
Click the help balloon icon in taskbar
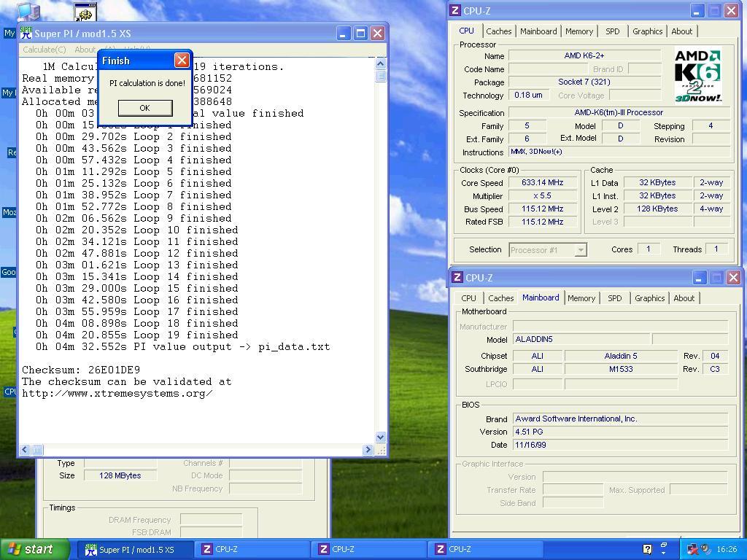point(648,550)
